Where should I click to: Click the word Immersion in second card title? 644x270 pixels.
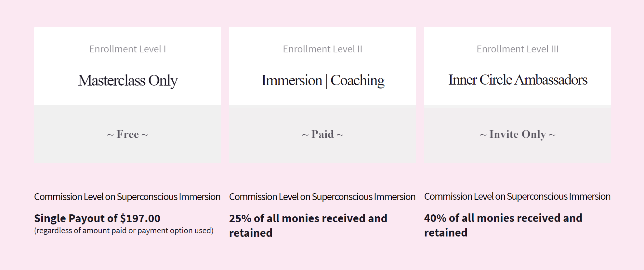click(292, 80)
